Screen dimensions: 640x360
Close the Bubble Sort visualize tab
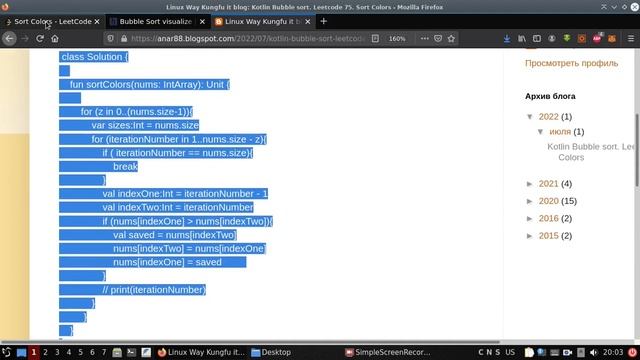point(202,22)
